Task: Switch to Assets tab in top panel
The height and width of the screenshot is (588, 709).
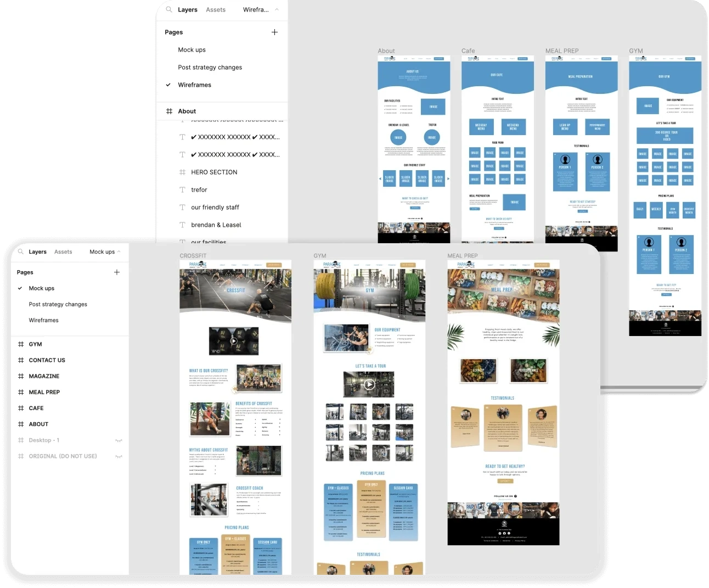Action: [216, 9]
